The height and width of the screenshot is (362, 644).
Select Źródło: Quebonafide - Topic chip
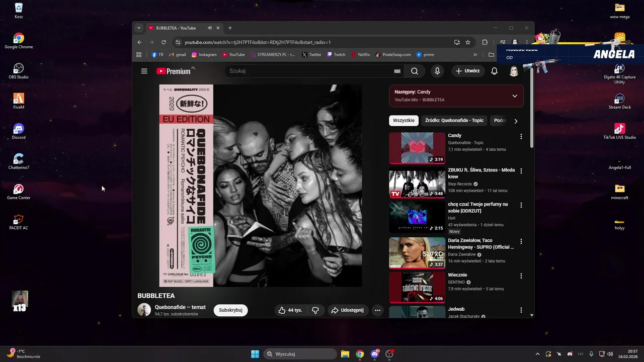[454, 121]
